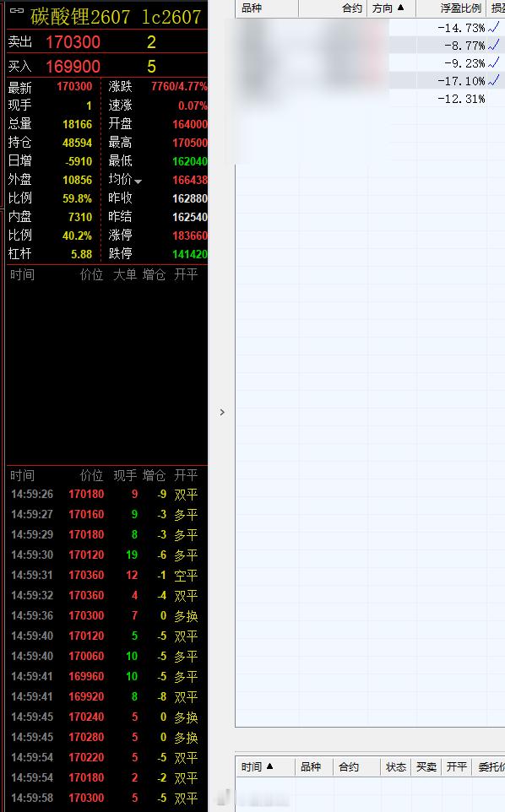Select 昨收 value 162880
Viewport: 505px width, 812px height.
[x=190, y=198]
